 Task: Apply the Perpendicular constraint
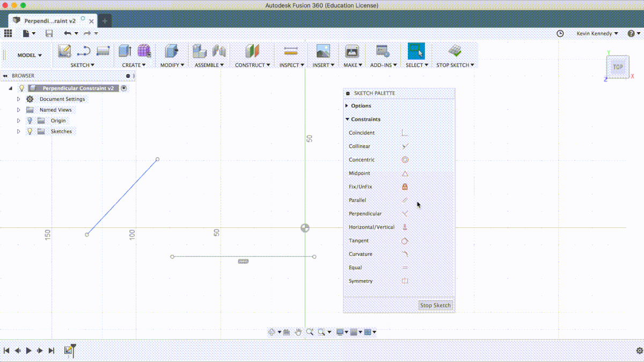(405, 213)
